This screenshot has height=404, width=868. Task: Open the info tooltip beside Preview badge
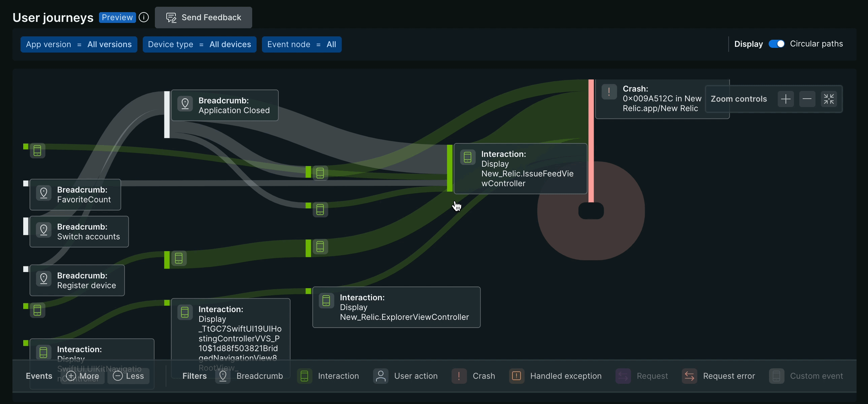pos(143,17)
